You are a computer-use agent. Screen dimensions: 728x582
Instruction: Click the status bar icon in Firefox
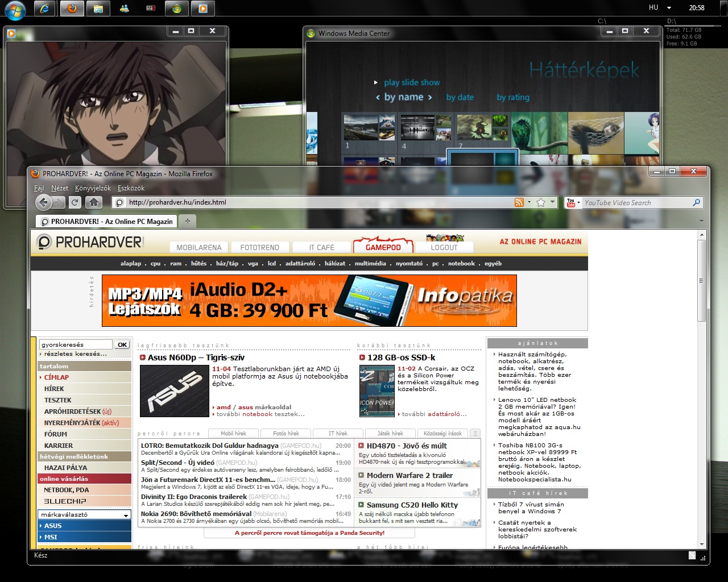point(692,555)
